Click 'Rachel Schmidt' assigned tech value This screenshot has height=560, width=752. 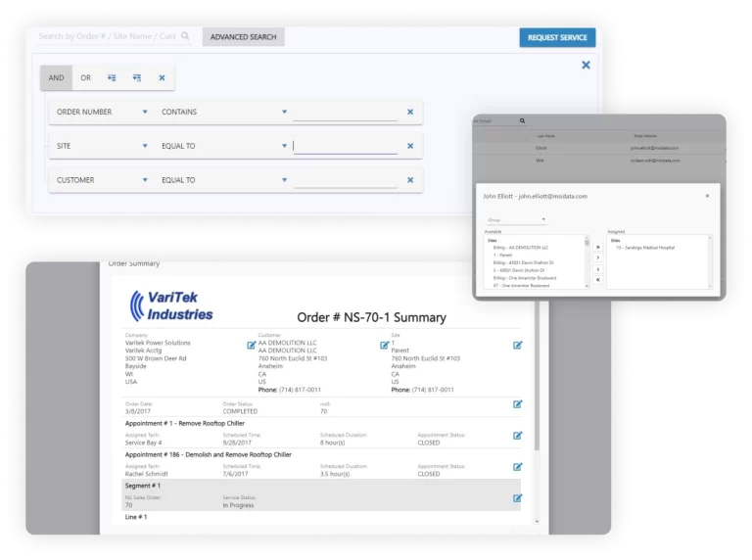click(x=146, y=474)
